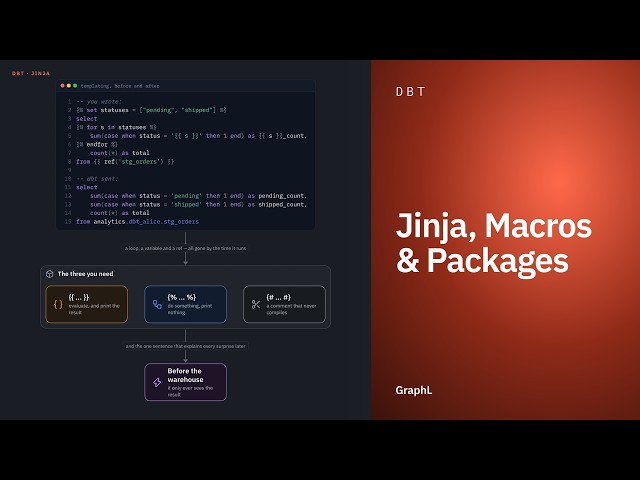Click the 'DBT · JINJA' label
This screenshot has width=640, height=480.
31,73
